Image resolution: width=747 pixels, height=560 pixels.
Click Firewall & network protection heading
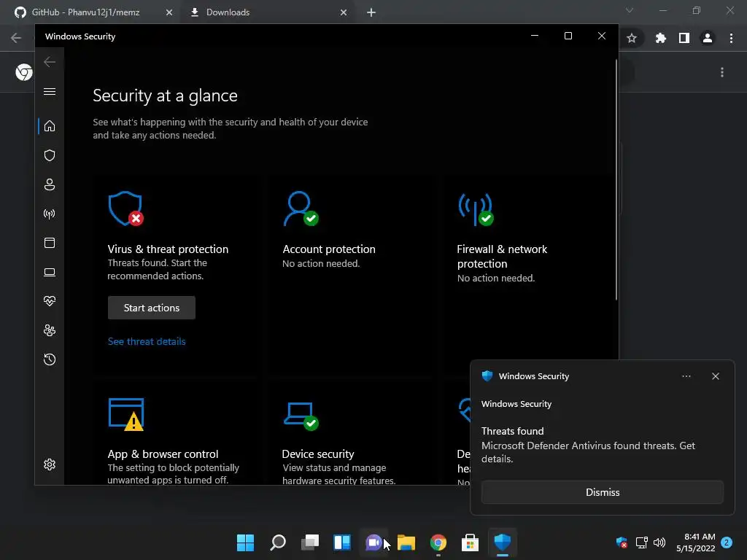coord(502,256)
